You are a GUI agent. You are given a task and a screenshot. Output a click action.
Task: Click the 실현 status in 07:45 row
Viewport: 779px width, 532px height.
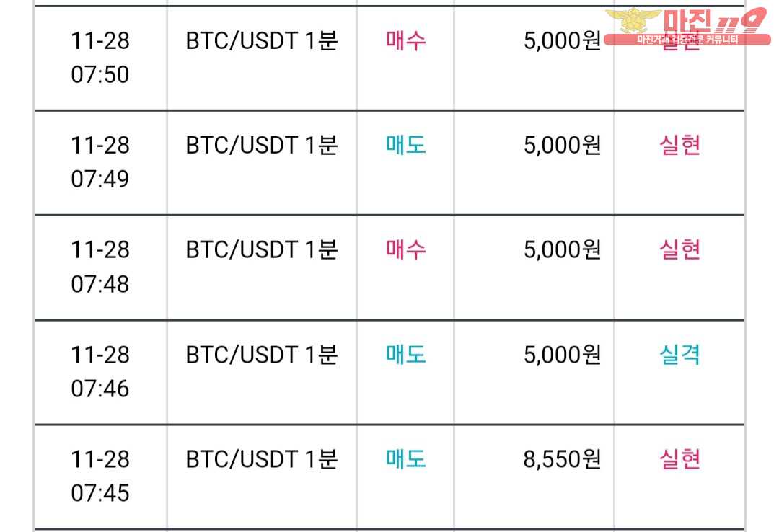point(680,459)
